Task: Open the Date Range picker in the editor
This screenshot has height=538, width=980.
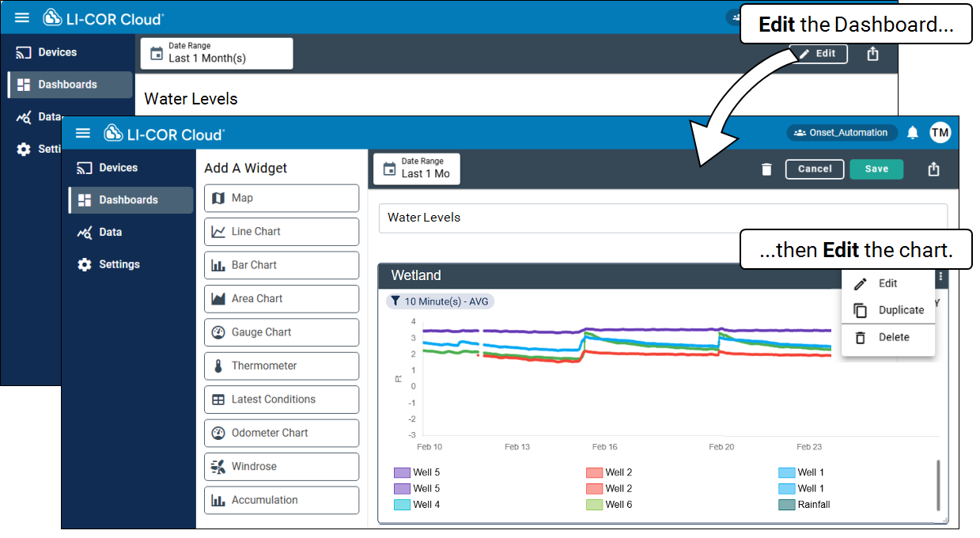Action: tap(417, 169)
